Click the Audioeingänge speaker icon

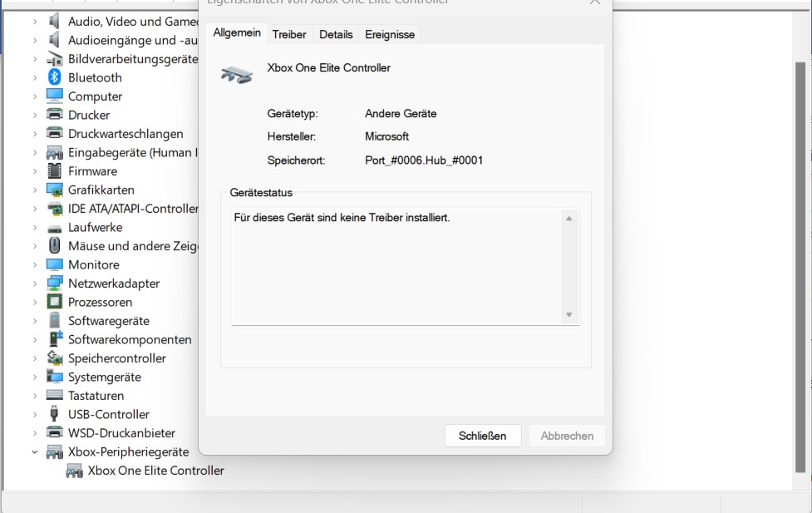(x=54, y=40)
